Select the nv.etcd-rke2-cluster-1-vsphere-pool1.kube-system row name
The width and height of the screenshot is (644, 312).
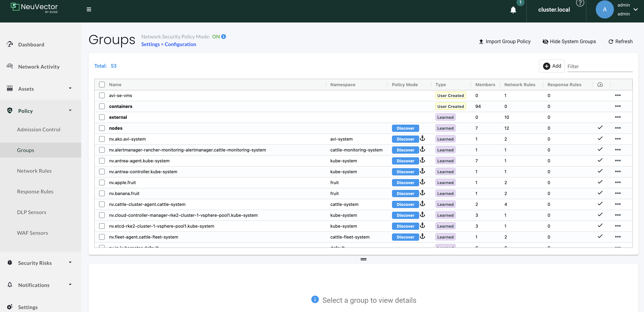162,226
